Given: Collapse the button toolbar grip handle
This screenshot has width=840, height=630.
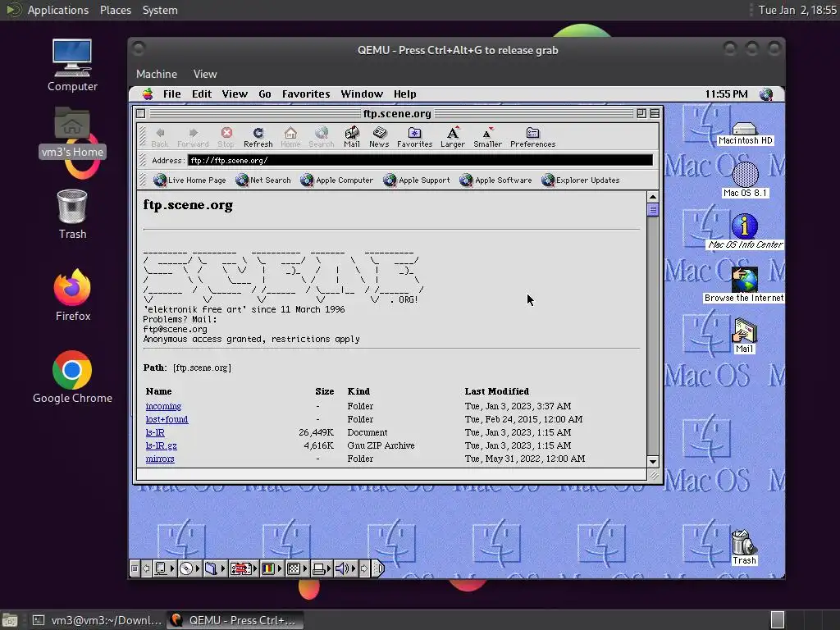Looking at the screenshot, I should [x=143, y=137].
